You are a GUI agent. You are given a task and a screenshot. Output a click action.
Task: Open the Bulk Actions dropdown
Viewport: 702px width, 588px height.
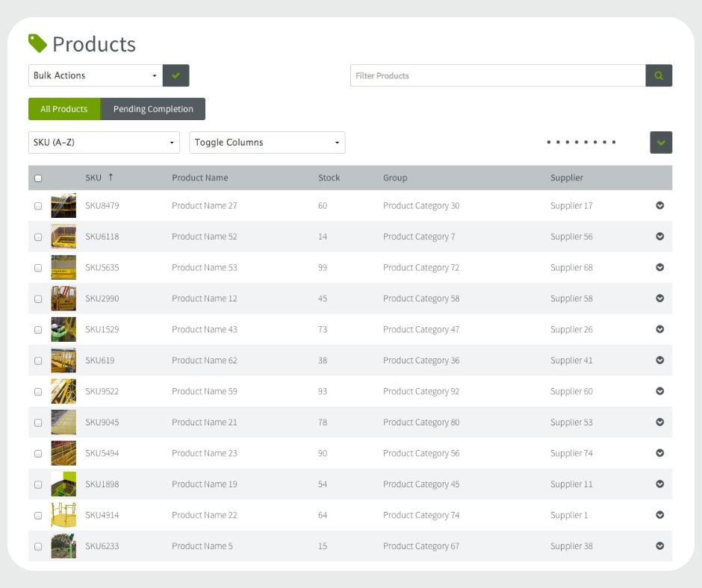[x=96, y=75]
